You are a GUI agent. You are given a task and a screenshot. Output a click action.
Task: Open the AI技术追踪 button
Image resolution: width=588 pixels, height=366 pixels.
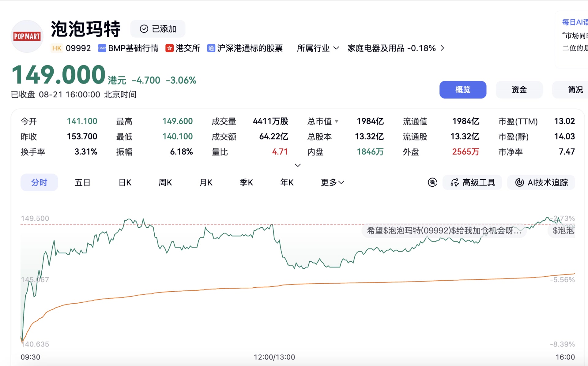coord(541,182)
